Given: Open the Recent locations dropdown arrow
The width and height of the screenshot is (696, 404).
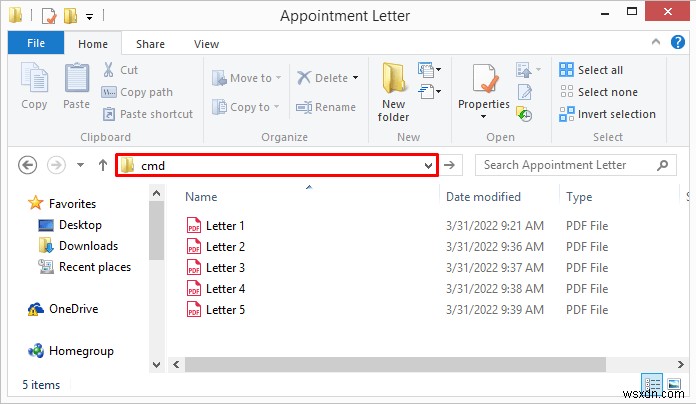Looking at the screenshot, I should coord(80,165).
